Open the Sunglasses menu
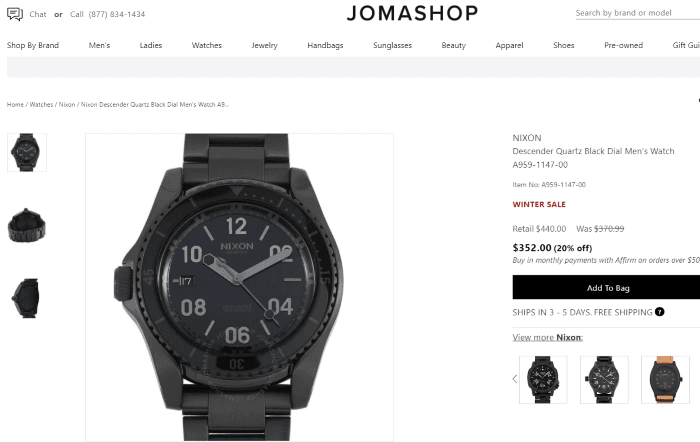The height and width of the screenshot is (442, 700). click(392, 45)
